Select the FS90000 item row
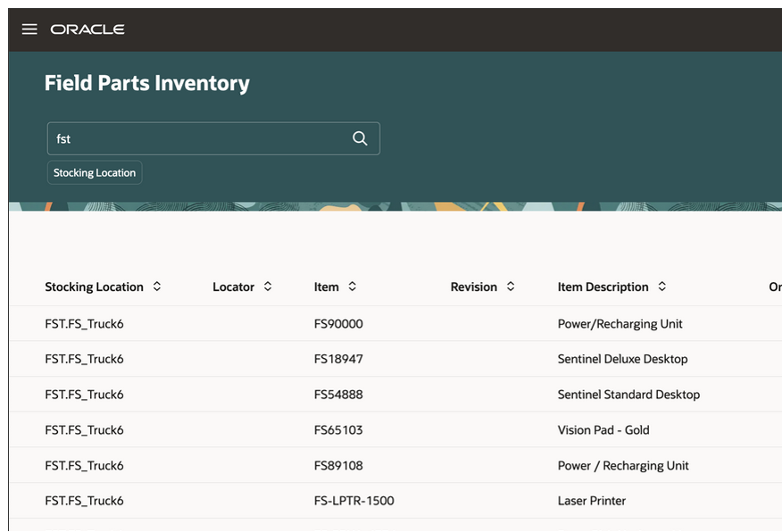Image resolution: width=782 pixels, height=532 pixels. pyautogui.click(x=338, y=323)
